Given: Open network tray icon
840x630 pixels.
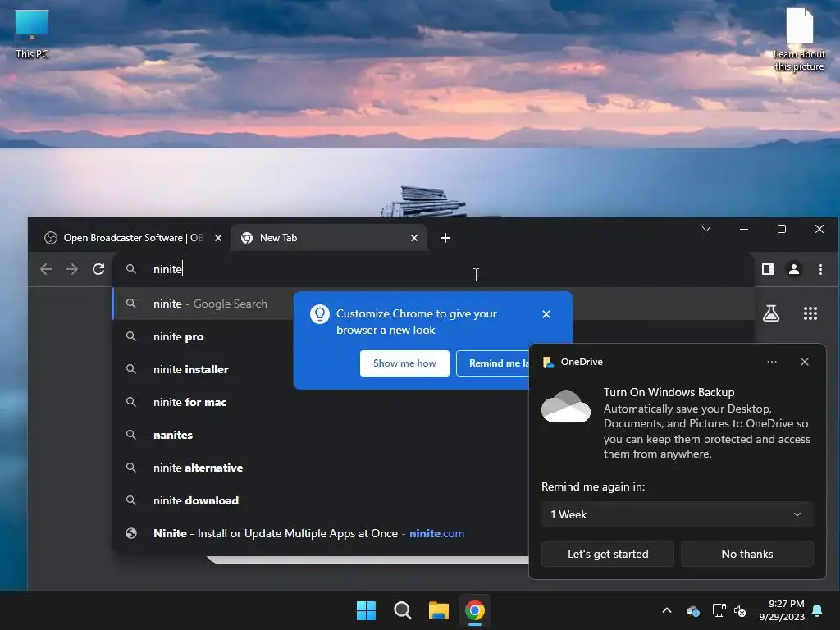Looking at the screenshot, I should click(719, 610).
